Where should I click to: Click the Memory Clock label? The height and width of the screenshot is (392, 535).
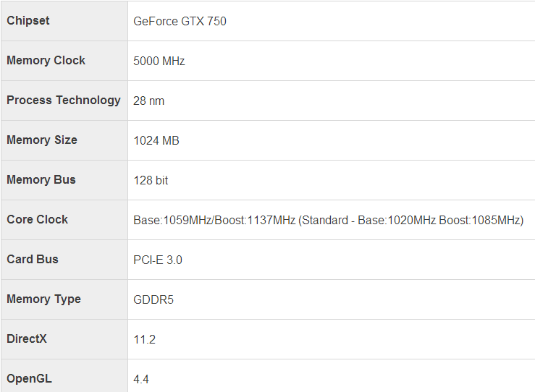point(46,60)
